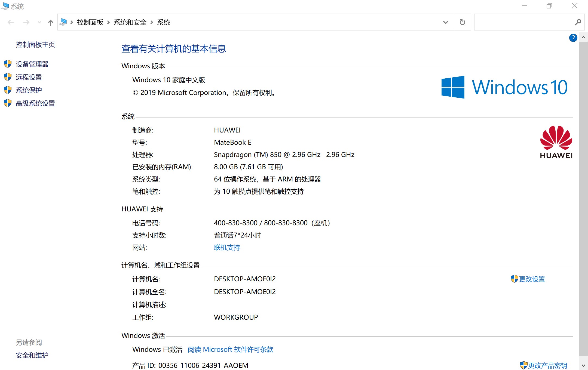Screen dimensions: 588x370
Task: Click the 系统 window title icon
Action: coord(5,6)
